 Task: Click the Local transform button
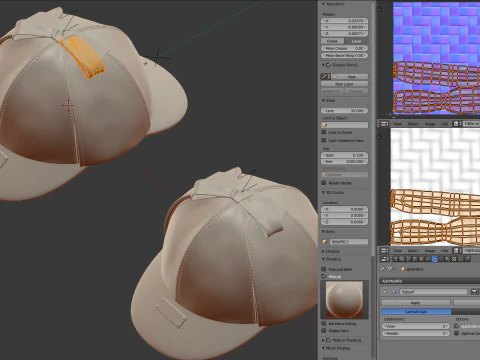point(356,41)
